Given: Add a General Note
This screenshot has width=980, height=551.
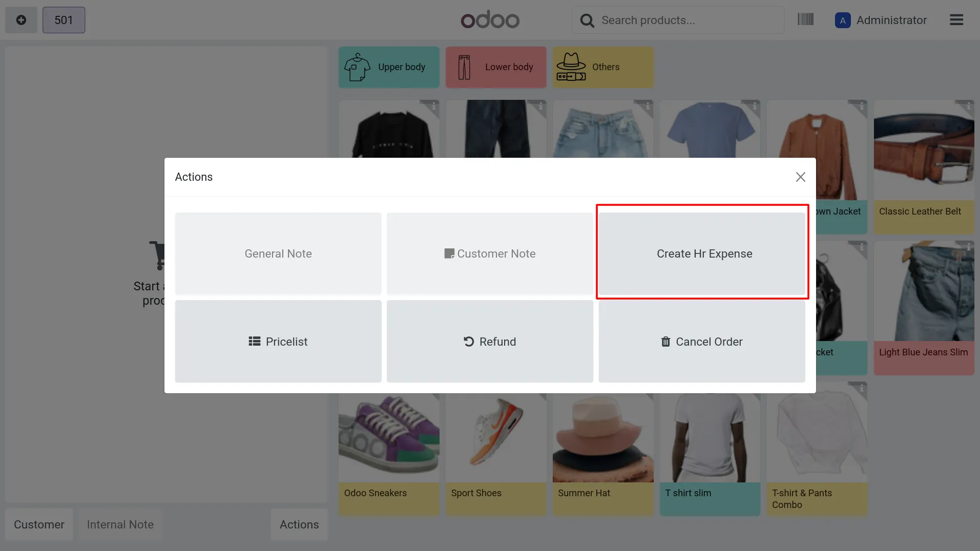Looking at the screenshot, I should tap(278, 253).
